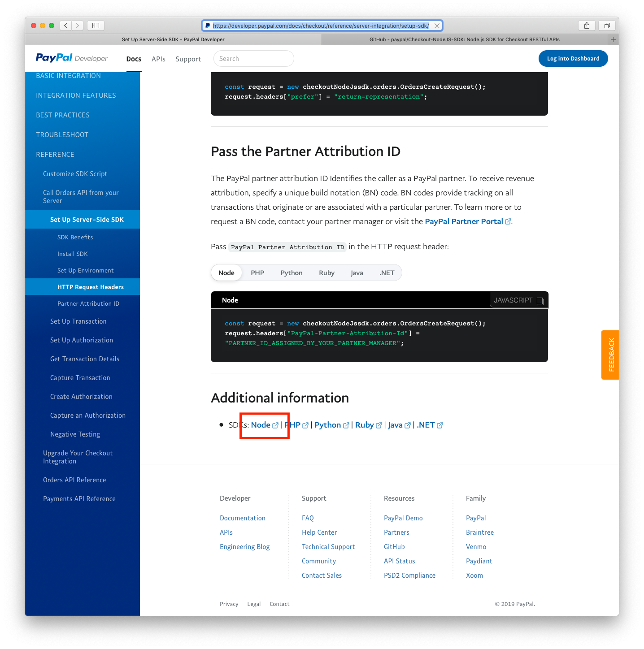Switch code sample to Java
The image size is (644, 649).
coord(357,273)
